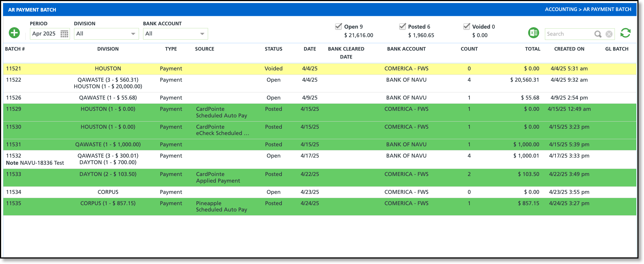The height and width of the screenshot is (264, 644).
Task: Click the $ 1,000.01 total amount
Action: point(526,156)
